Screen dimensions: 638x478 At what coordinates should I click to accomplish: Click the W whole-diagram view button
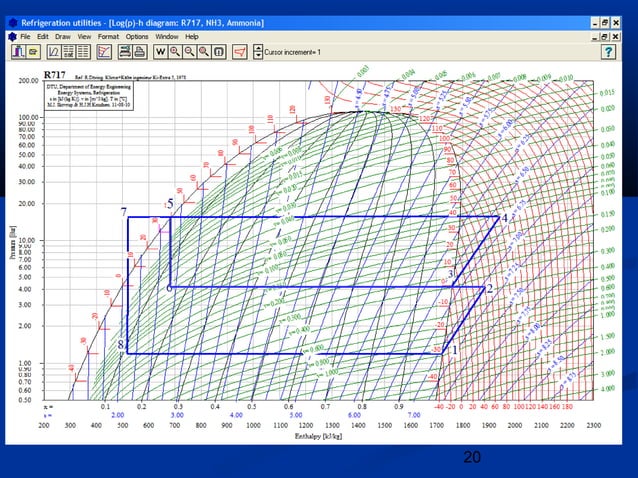point(160,51)
